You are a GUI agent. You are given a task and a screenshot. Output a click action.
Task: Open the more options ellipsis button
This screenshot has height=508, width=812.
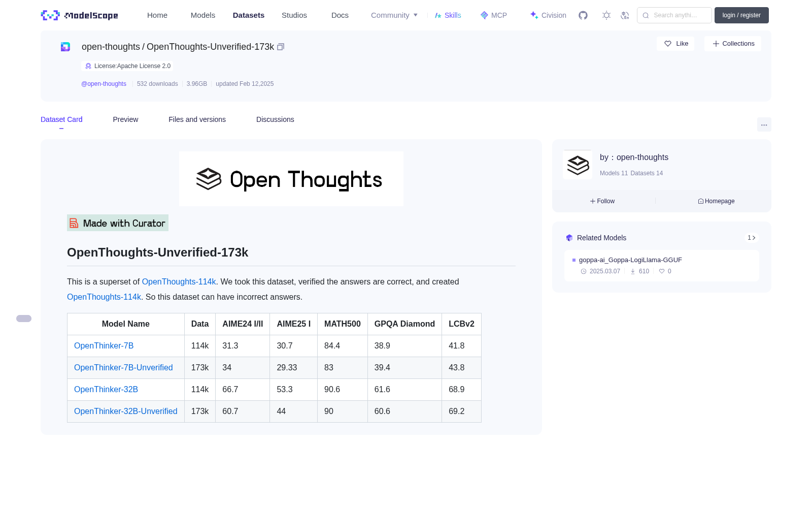click(x=764, y=124)
